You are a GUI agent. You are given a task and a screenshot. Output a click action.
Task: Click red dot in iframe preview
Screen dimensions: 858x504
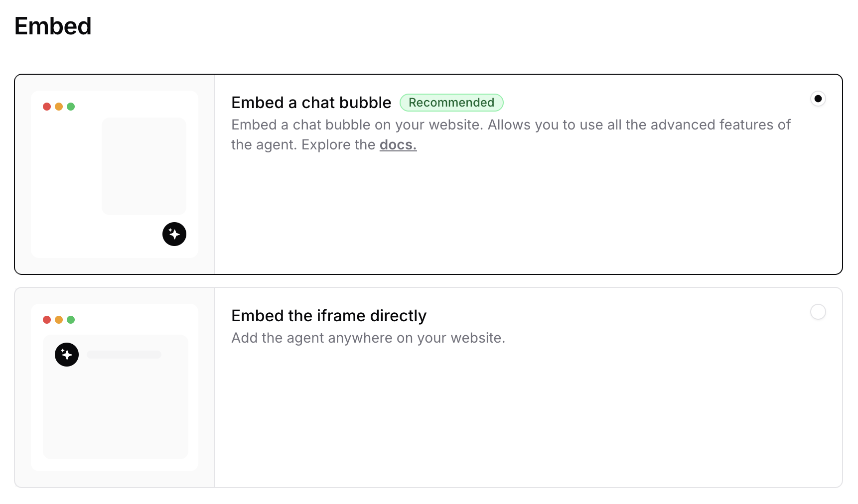47,320
